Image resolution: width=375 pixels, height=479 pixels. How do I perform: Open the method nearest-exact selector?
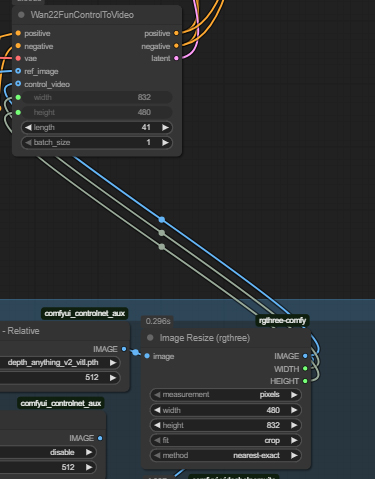[x=226, y=455]
